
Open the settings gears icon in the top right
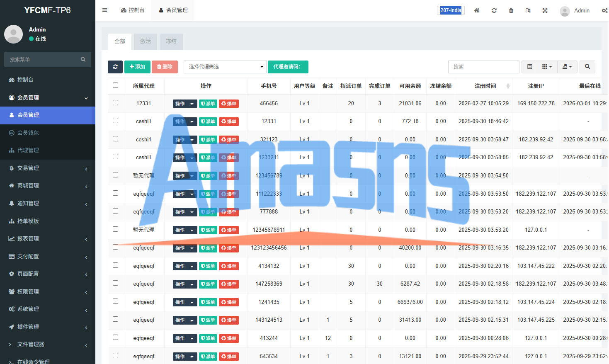[605, 10]
